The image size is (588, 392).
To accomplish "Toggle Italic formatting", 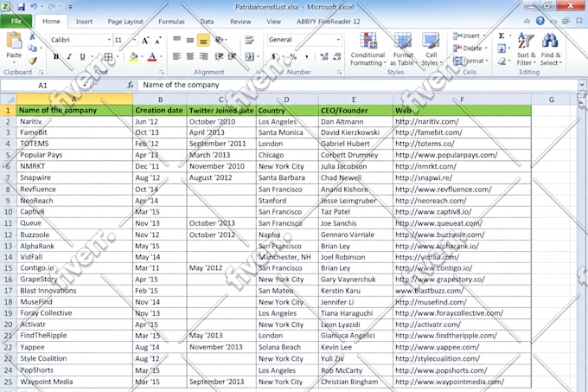I will pos(69,56).
